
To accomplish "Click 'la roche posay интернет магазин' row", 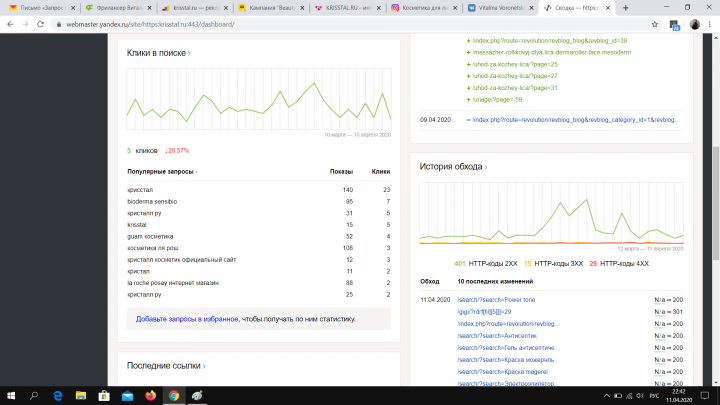I will [x=259, y=283].
